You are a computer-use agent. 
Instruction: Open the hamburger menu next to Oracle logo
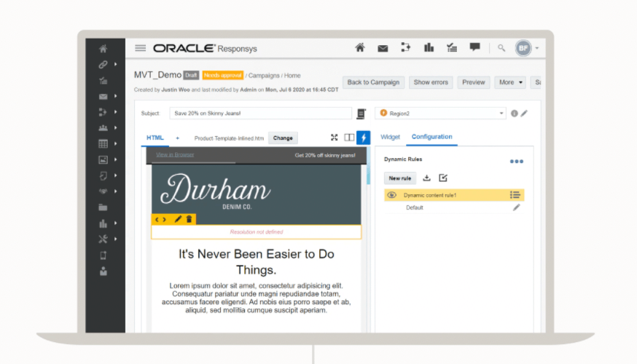click(140, 48)
